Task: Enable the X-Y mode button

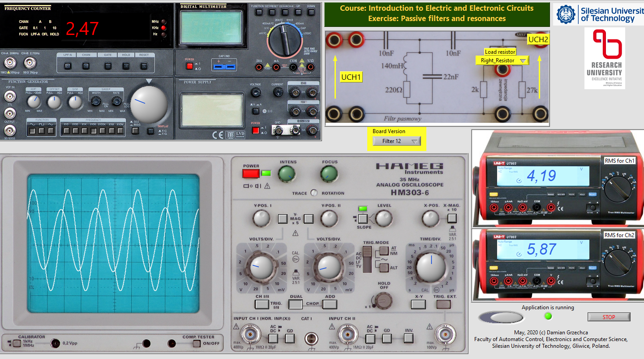Action: [418, 304]
